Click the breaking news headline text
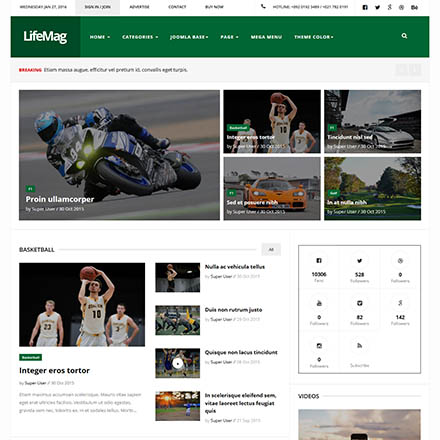 coord(116,70)
